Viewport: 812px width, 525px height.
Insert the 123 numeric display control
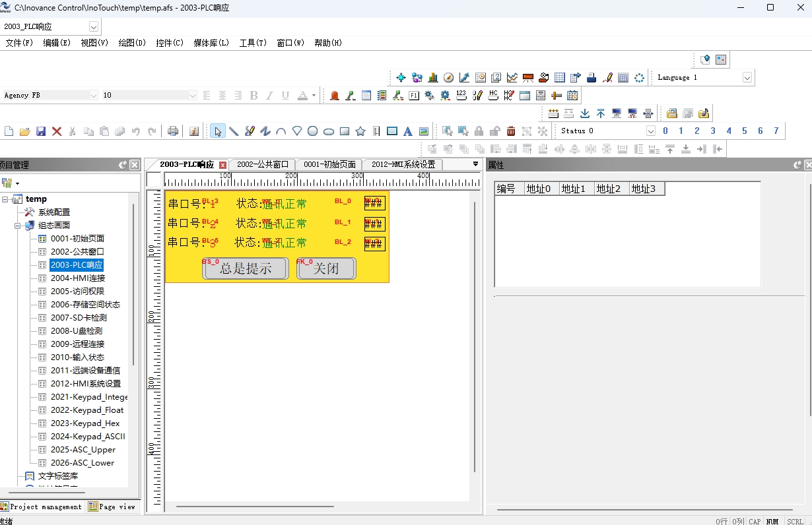(x=461, y=96)
